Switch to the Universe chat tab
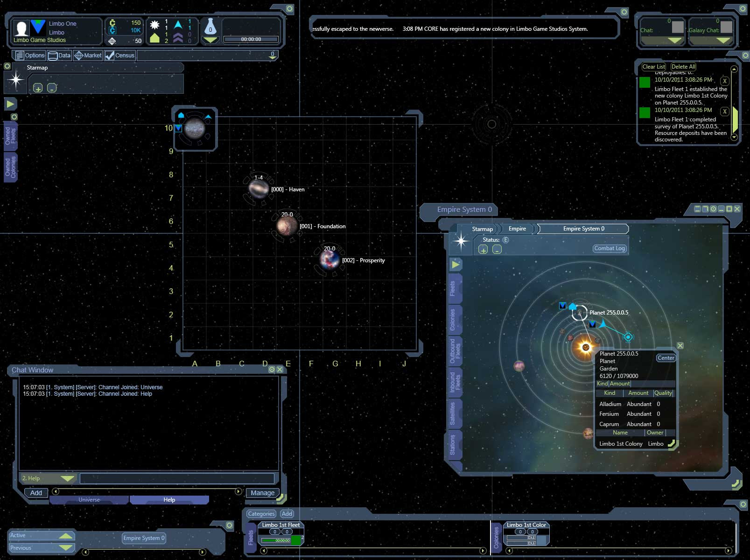Viewport: 750px width, 560px height. (89, 500)
